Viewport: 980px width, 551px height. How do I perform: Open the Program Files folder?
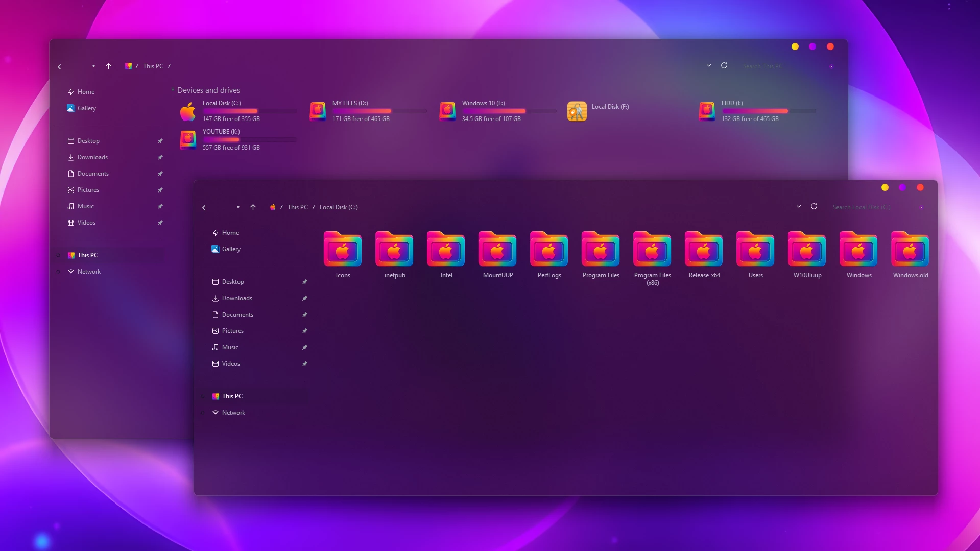pyautogui.click(x=601, y=255)
